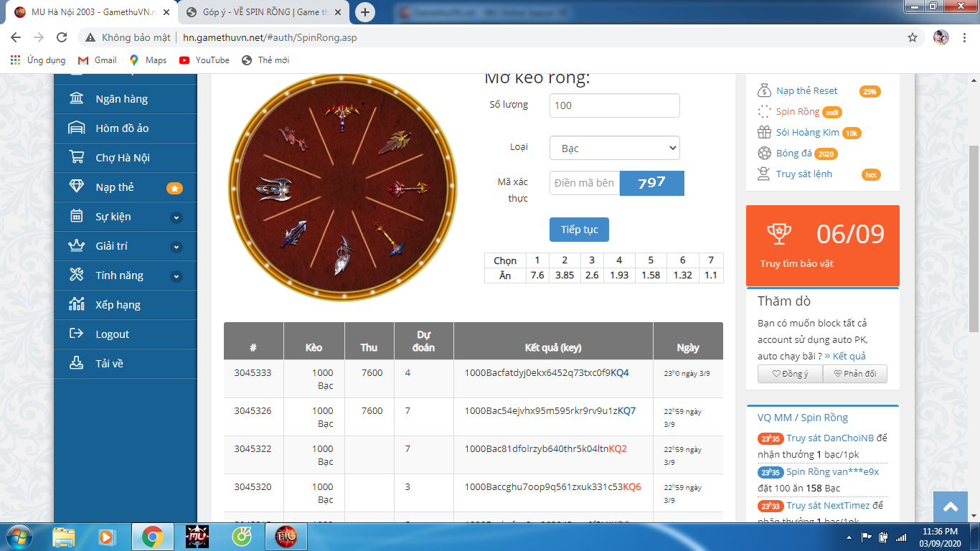
Task: Click the scroll-to-top arrow button
Action: [x=951, y=507]
